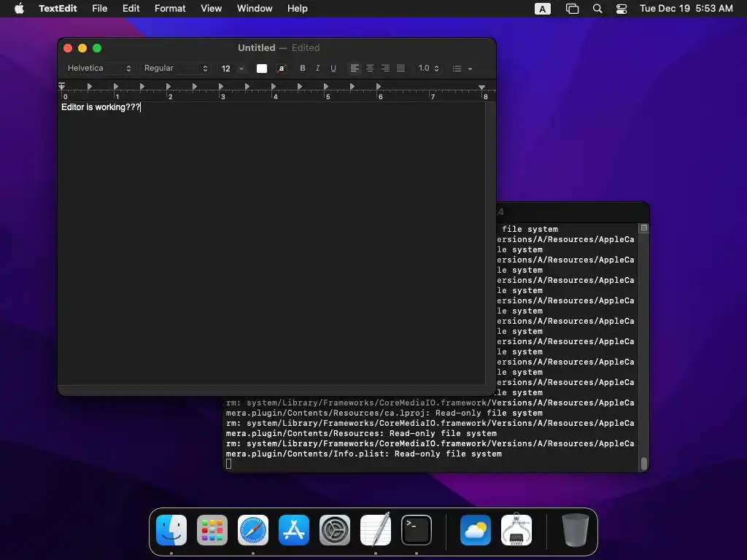747x560 pixels.
Task: Justify the text alignment
Action: click(400, 68)
